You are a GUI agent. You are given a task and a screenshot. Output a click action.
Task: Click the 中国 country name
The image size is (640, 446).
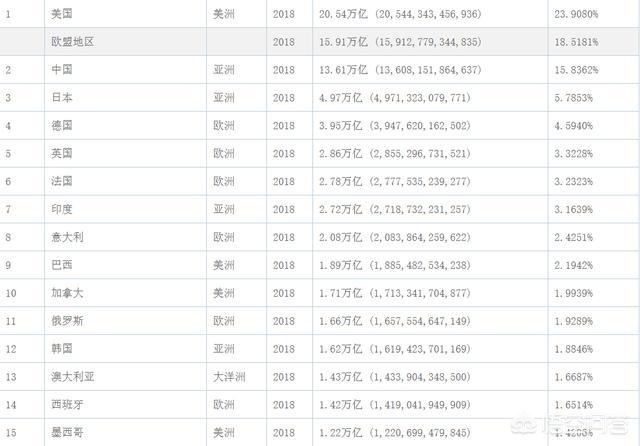62,70
